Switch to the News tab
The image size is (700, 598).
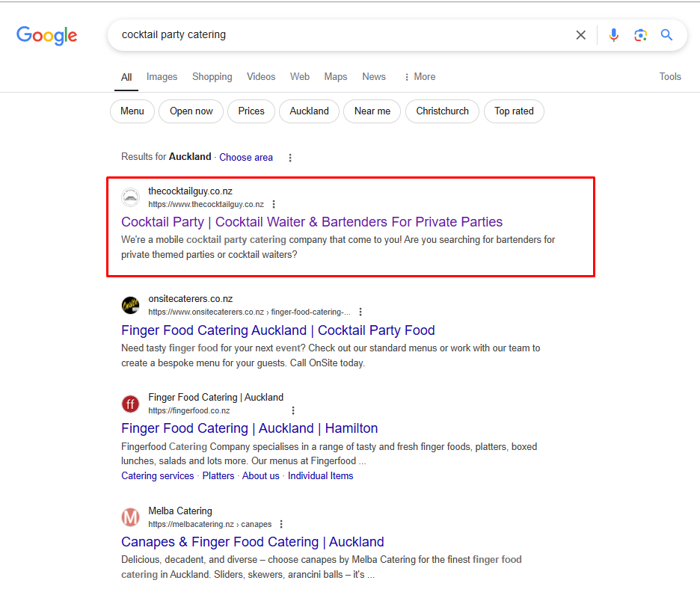pos(374,77)
